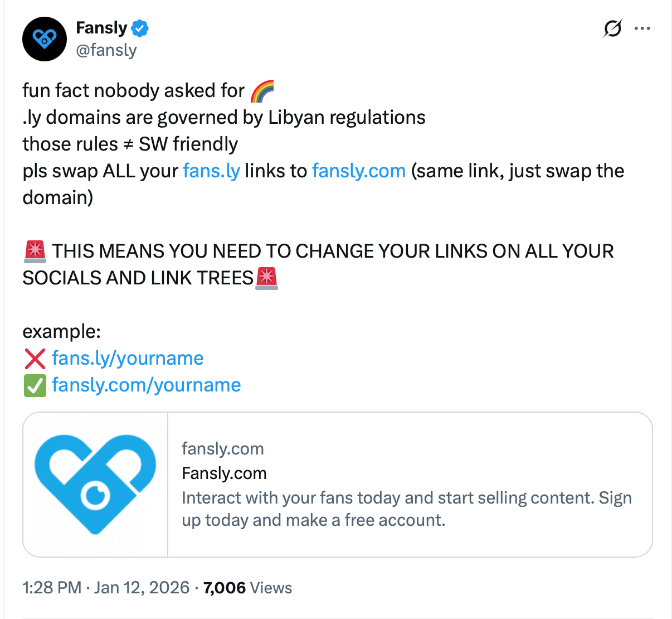The width and height of the screenshot is (672, 619).
Task: Open the fansly.com/yourname example link
Action: [x=146, y=385]
